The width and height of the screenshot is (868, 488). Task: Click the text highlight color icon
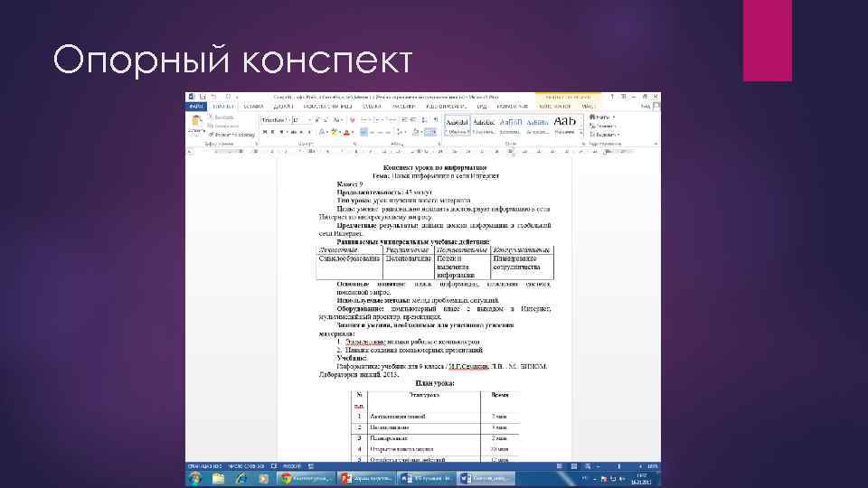click(334, 132)
